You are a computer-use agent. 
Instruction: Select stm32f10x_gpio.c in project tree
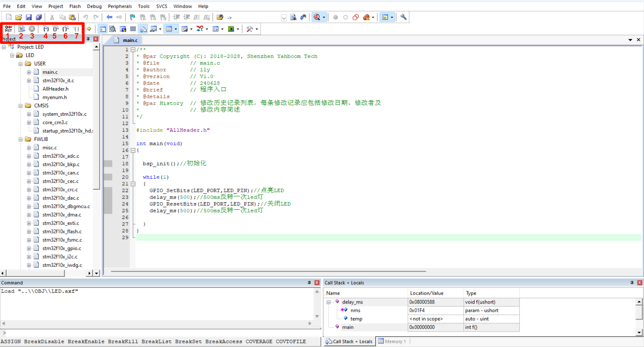pos(62,248)
